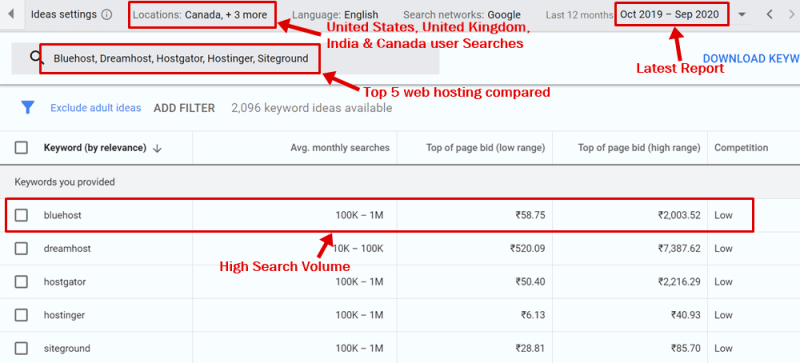The width and height of the screenshot is (800, 363).
Task: Click the siteground keyword text
Action: tap(67, 349)
